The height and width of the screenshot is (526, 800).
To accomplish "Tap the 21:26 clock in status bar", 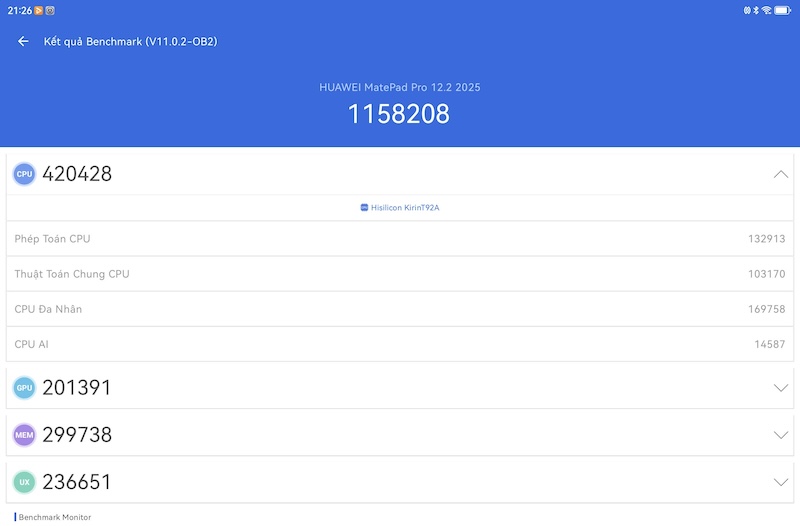I will point(19,10).
